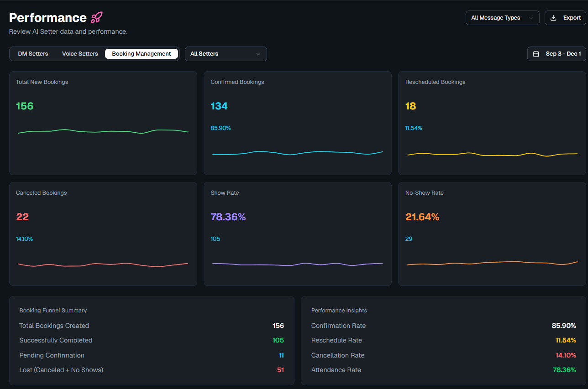Select 14.10% in the Cancellation Rate row

[566, 355]
